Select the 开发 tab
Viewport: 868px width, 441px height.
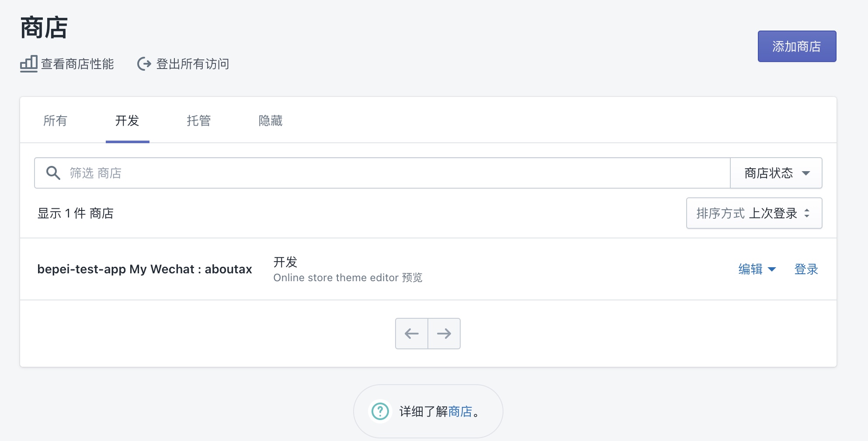point(127,121)
